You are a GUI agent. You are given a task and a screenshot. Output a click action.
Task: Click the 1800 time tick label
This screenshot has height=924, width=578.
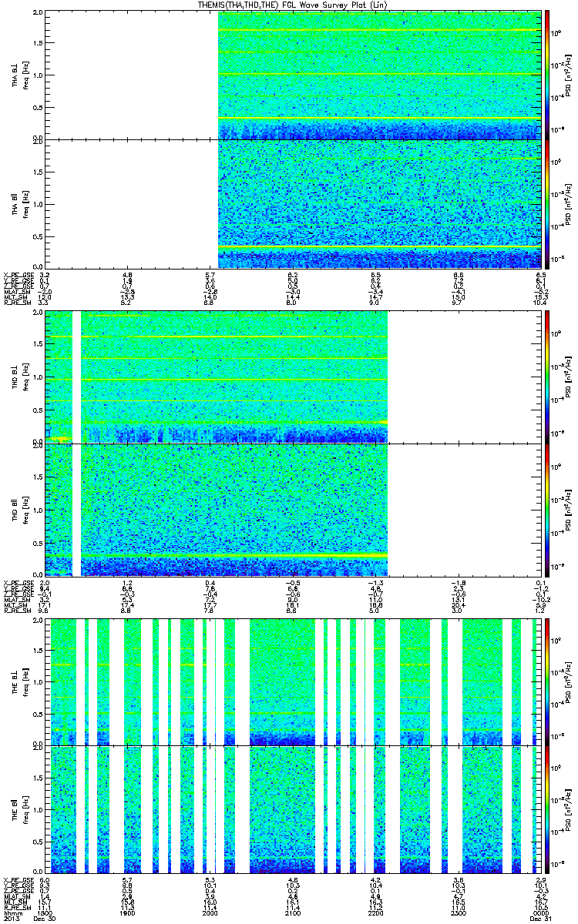45,912
